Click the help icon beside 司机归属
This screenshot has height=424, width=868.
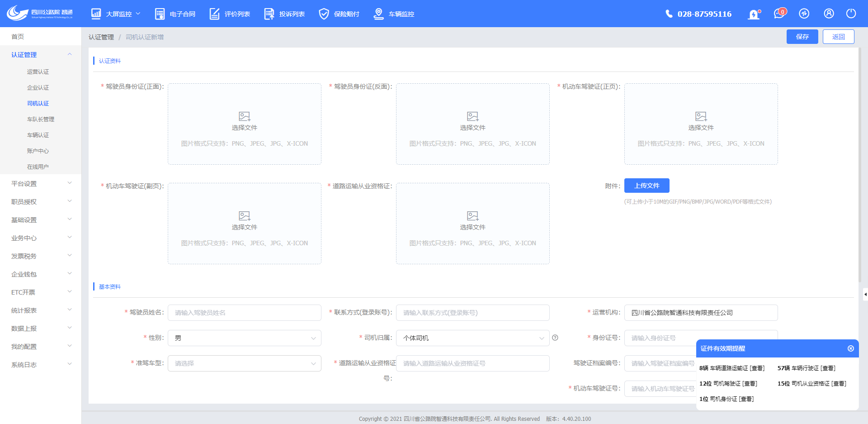[x=555, y=338]
